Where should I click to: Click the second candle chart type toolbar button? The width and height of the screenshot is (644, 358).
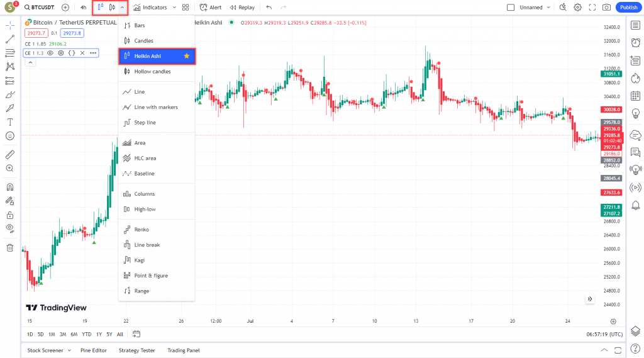tap(112, 8)
